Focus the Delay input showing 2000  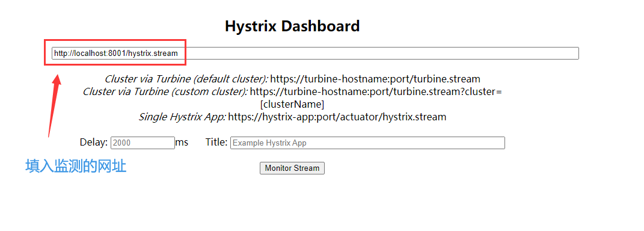point(143,143)
